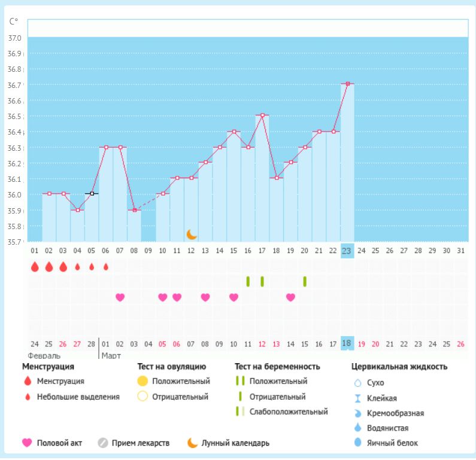Click the Февраль month label
This screenshot has width=476, height=460.
(x=44, y=355)
